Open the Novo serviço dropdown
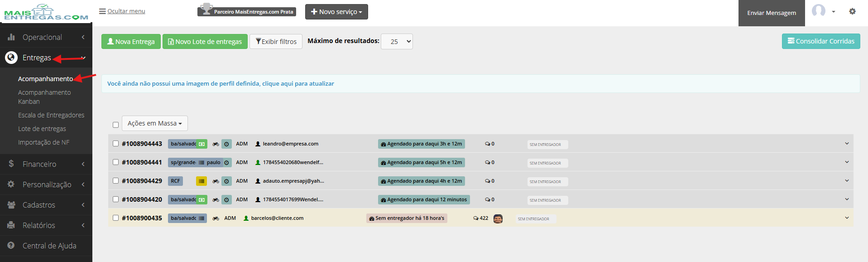 (x=336, y=12)
